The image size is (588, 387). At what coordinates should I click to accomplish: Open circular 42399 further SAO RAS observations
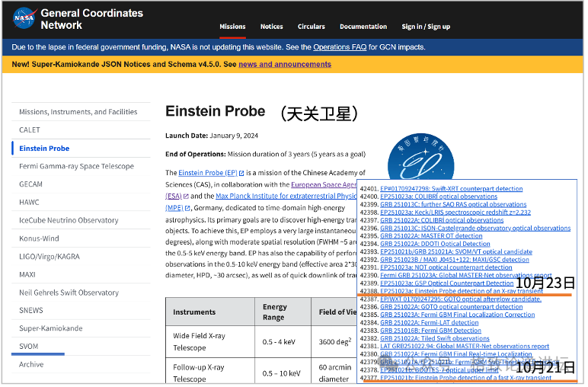click(x=455, y=205)
